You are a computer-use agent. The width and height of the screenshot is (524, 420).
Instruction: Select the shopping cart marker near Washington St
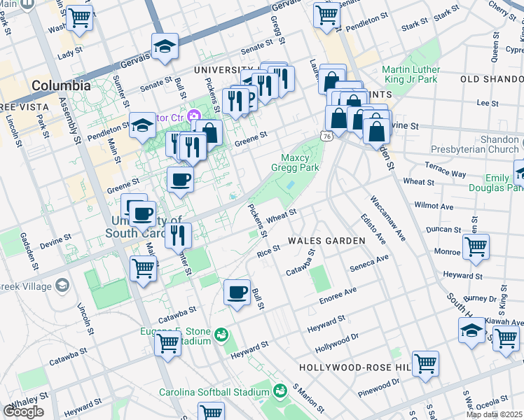coord(80,18)
